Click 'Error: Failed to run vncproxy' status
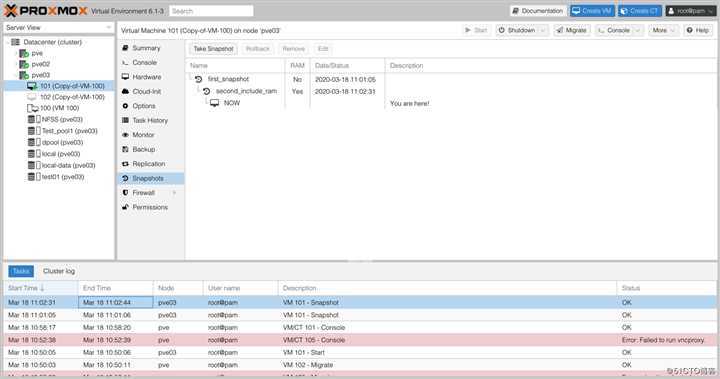 [663, 340]
